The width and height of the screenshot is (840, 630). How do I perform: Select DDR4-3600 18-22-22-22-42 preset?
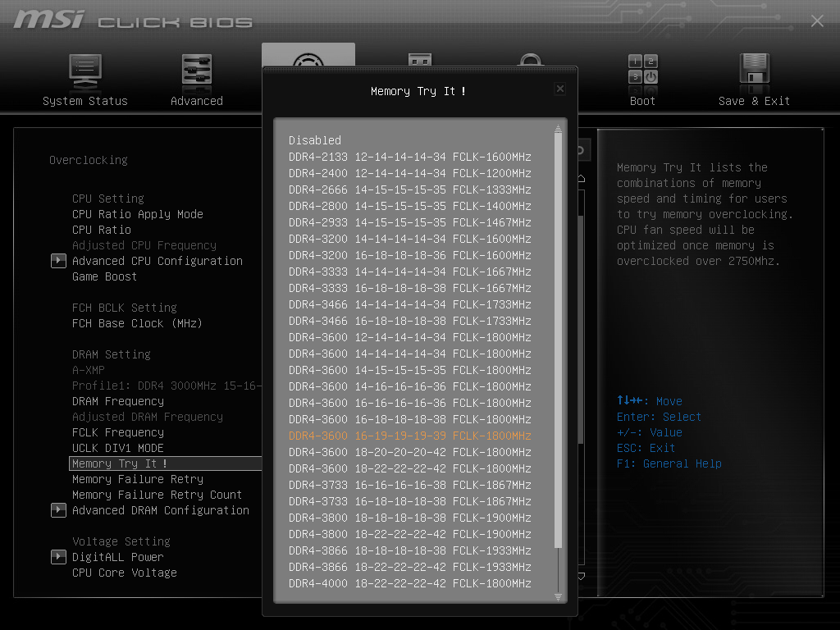coord(410,468)
